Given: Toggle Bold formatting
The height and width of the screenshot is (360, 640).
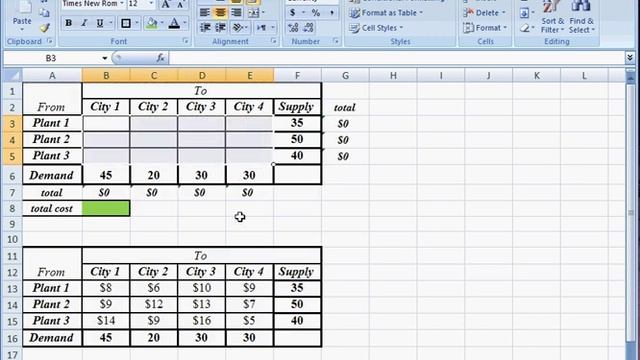Looking at the screenshot, I should point(69,23).
